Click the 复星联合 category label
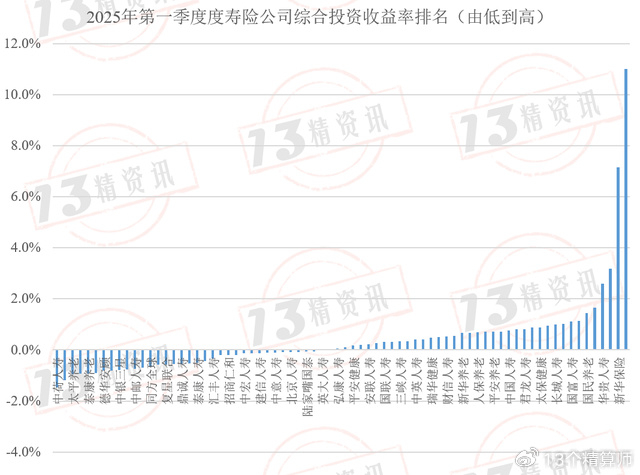The height and width of the screenshot is (475, 640). click(x=167, y=381)
